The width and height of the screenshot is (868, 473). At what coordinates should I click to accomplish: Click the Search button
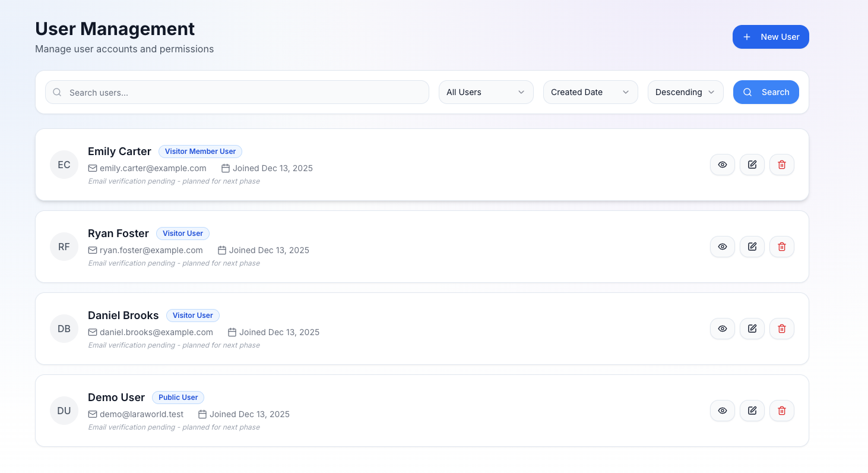[766, 92]
